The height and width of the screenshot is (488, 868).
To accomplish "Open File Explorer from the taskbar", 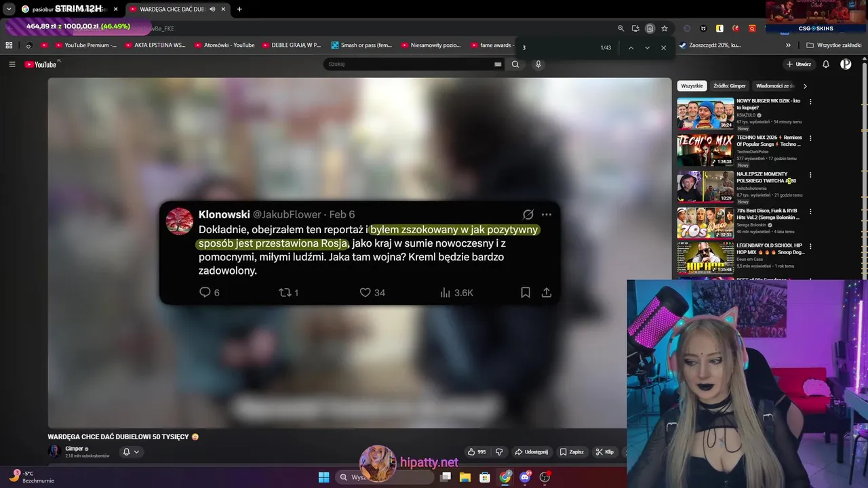I will (x=465, y=477).
